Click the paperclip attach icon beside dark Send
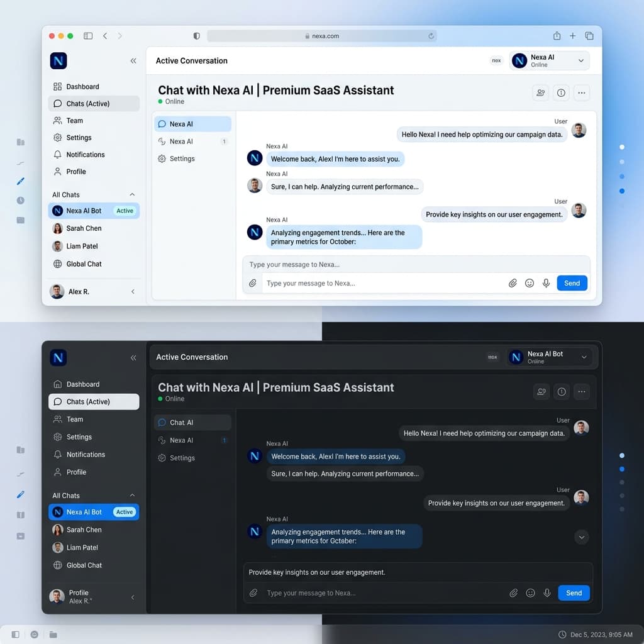 click(x=513, y=592)
